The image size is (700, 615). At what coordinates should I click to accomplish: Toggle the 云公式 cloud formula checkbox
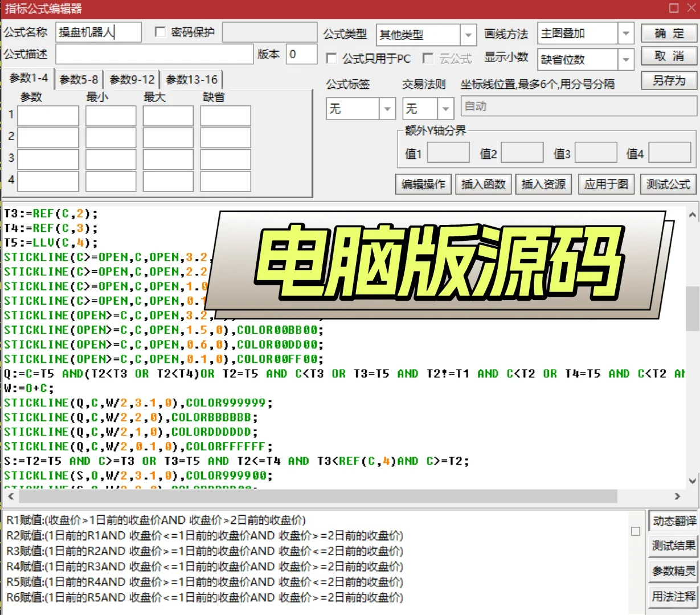coord(428,58)
